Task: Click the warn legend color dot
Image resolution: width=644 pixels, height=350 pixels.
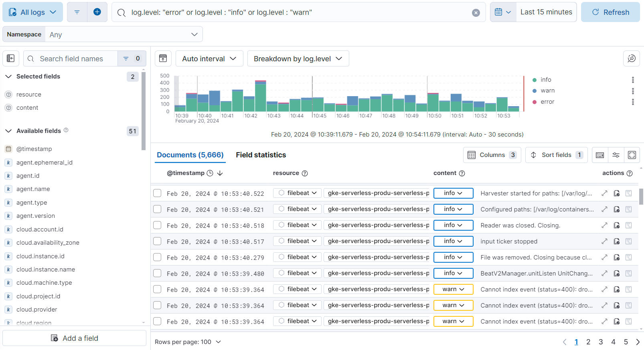Action: (x=535, y=91)
